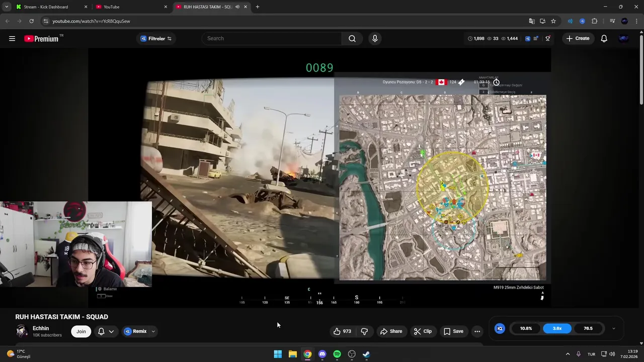Open the vidIQ logo in the stats bar
The image size is (644, 362).
pos(527,39)
